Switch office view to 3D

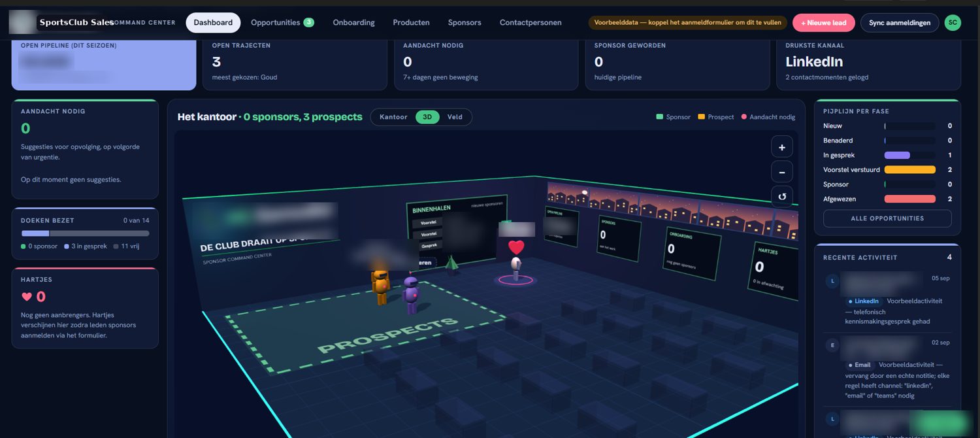coord(427,117)
